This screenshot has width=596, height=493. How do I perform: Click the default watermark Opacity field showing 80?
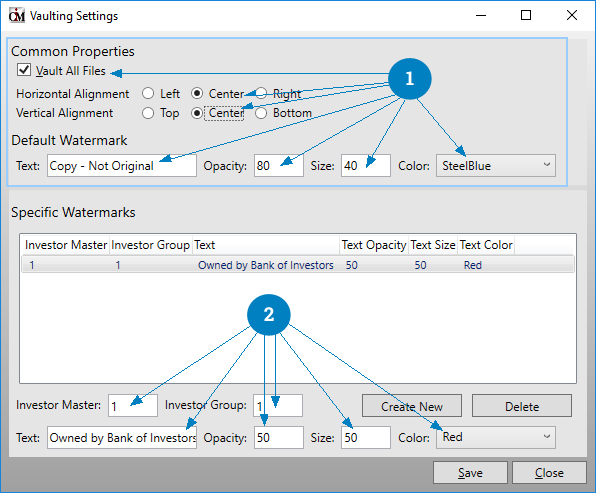click(279, 166)
